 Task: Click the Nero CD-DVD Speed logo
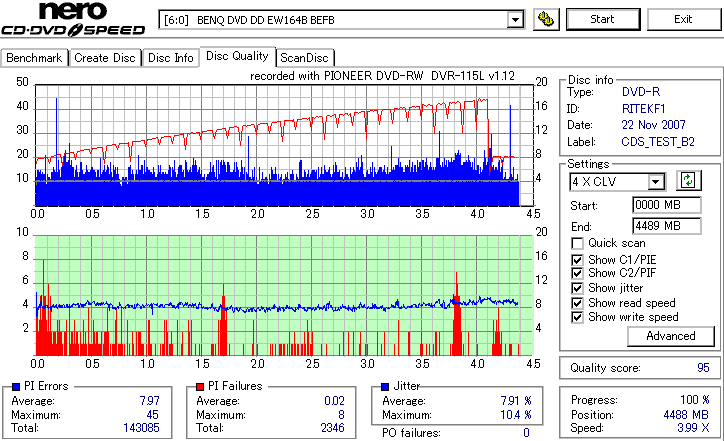tap(73, 19)
